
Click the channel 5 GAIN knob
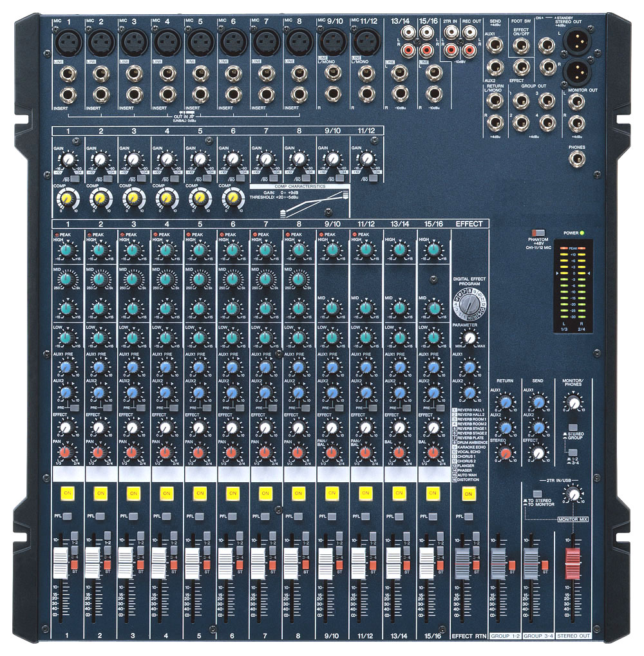(x=200, y=160)
